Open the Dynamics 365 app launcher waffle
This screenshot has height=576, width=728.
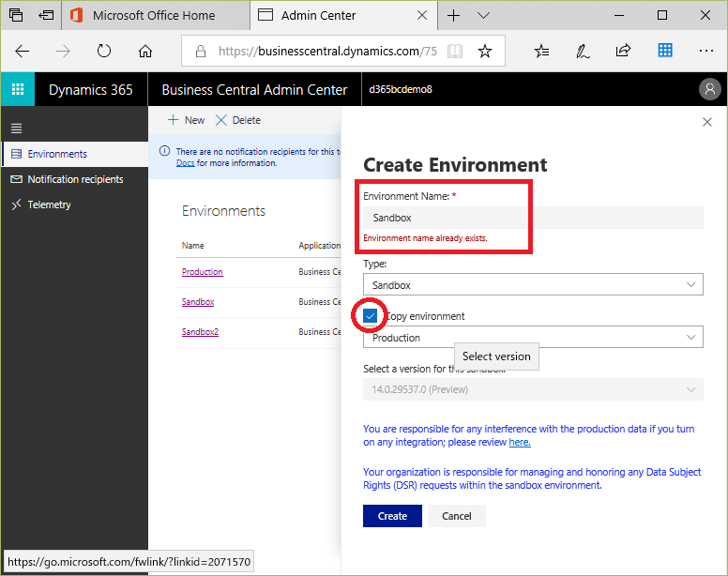point(18,89)
